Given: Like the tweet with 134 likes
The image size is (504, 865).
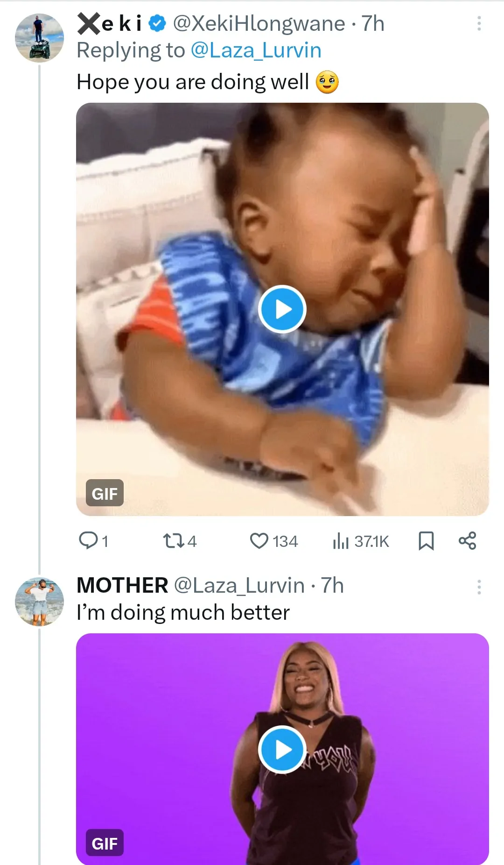Looking at the screenshot, I should 273,541.
